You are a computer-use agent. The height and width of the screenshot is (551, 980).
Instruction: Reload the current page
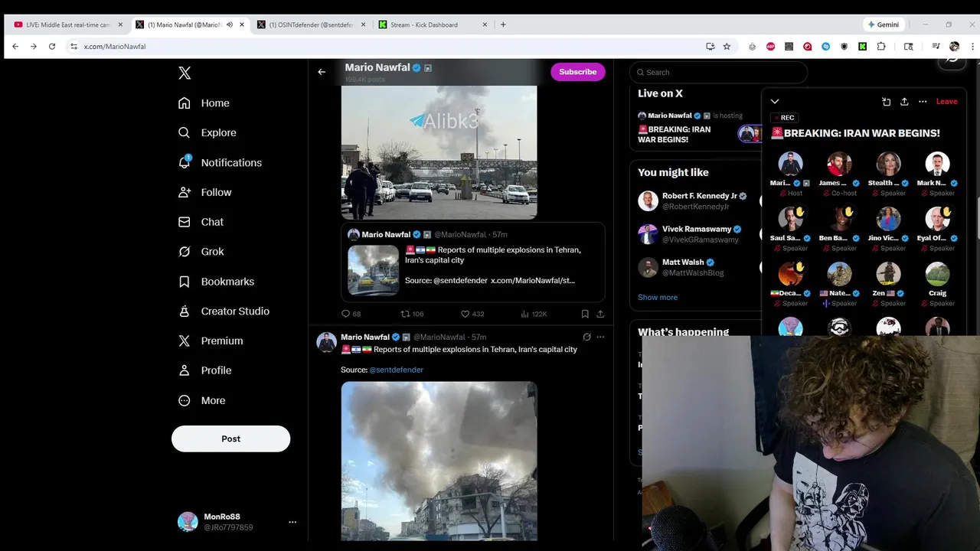click(52, 47)
